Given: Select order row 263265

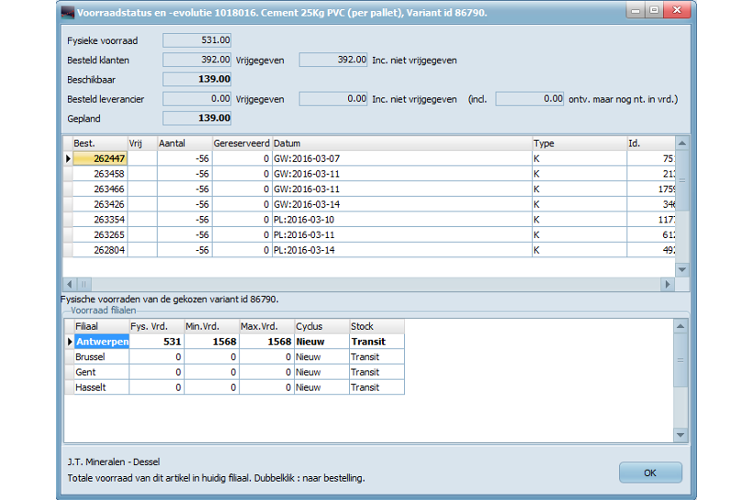Looking at the screenshot, I should (369, 235).
